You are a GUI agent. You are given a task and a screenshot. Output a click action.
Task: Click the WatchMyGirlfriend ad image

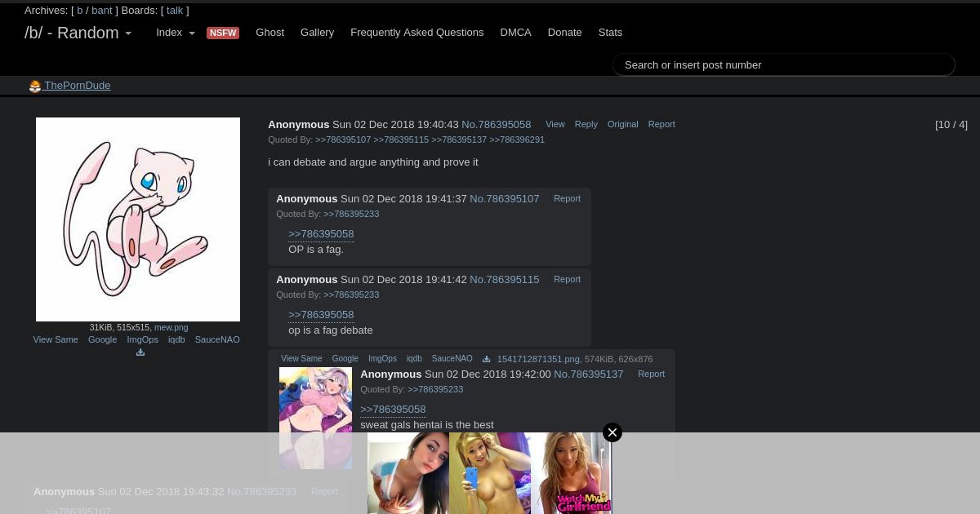(x=572, y=473)
